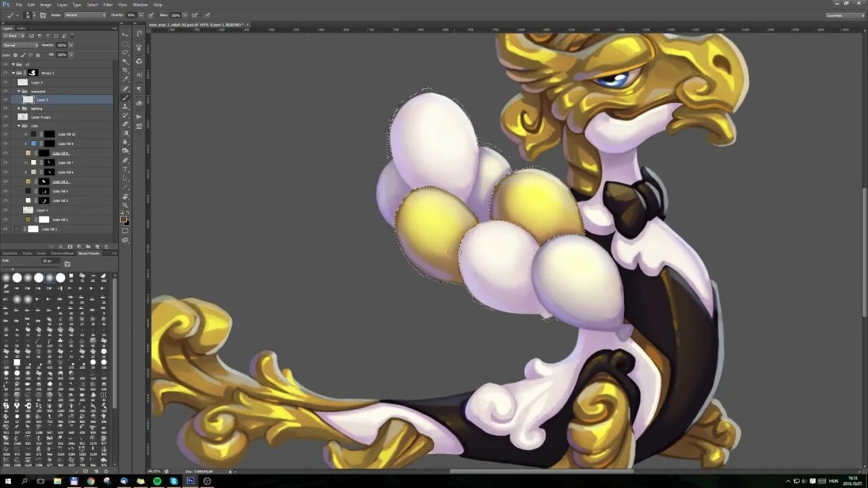Add layer mask icon in Layers panel
868x488 pixels.
pos(70,247)
